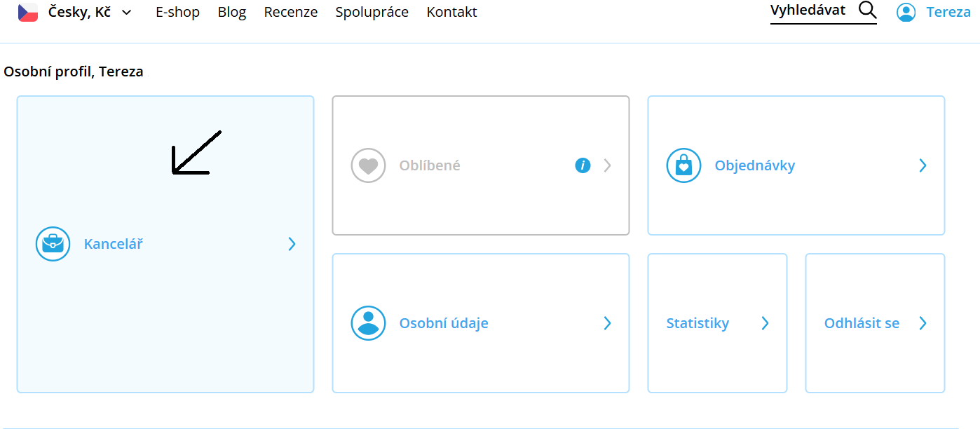Click the chevron arrow in Kancelář card
This screenshot has width=980, height=429.
(292, 244)
